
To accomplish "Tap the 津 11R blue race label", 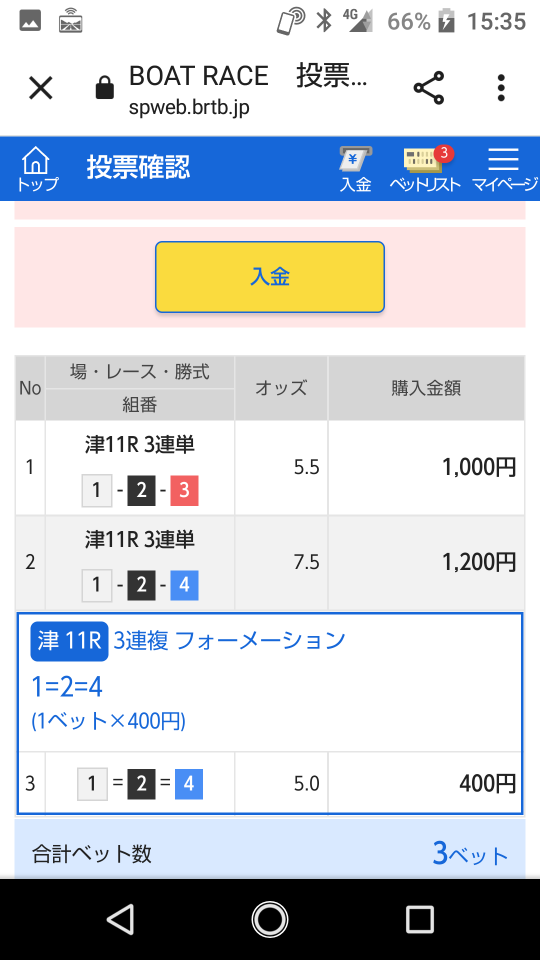I will click(69, 641).
